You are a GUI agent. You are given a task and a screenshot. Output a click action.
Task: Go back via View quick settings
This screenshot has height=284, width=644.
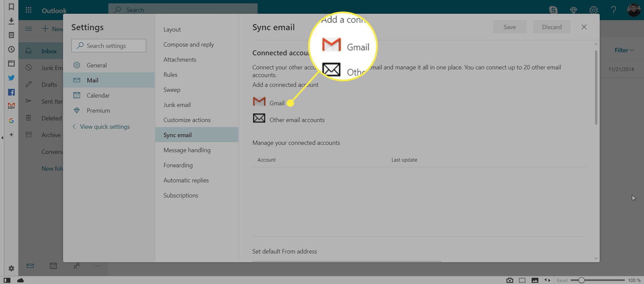coord(101,126)
